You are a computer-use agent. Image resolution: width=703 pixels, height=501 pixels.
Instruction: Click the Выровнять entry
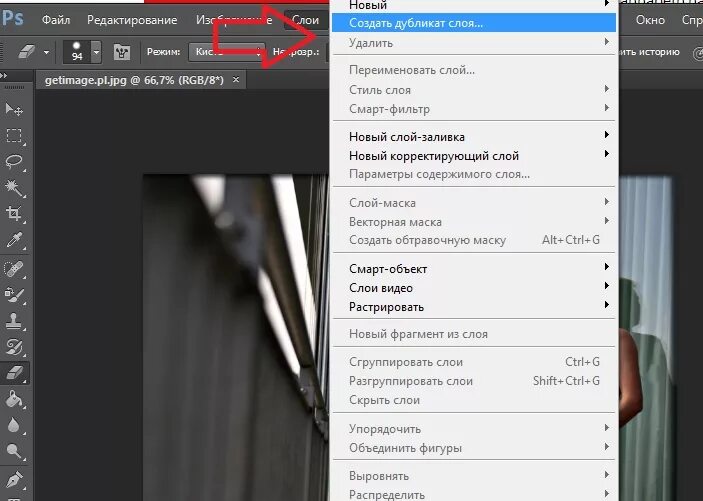(x=474, y=476)
